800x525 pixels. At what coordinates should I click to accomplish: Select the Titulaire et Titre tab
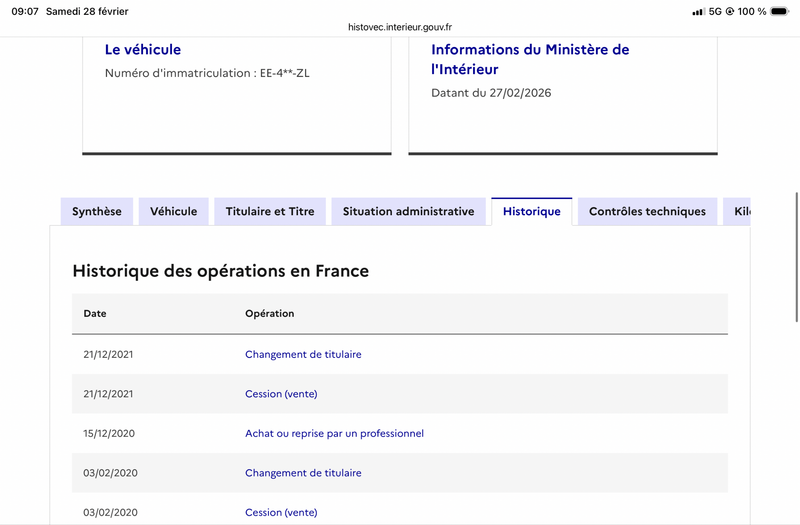[x=270, y=211]
